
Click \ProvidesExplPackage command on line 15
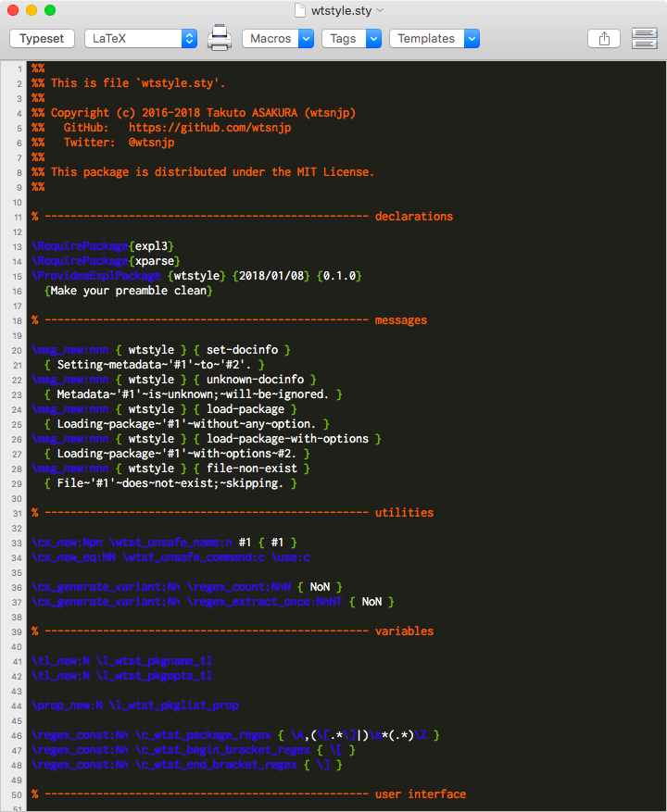click(x=96, y=276)
